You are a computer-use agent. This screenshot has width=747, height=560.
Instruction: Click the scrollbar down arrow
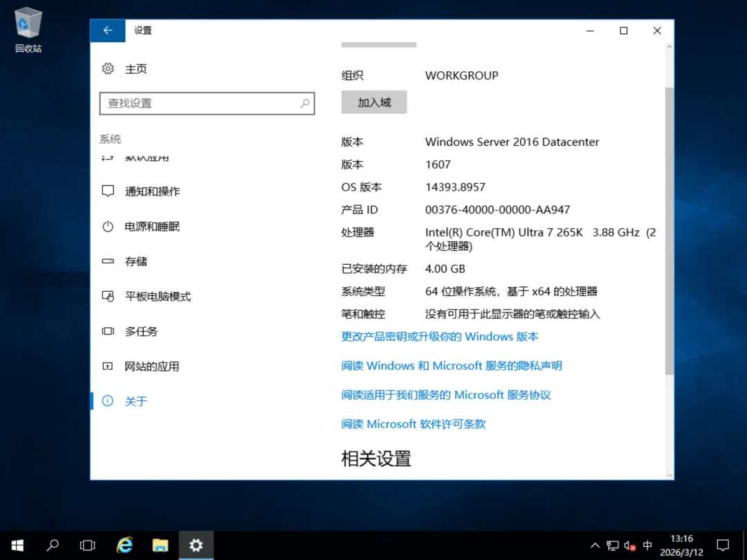[670, 475]
